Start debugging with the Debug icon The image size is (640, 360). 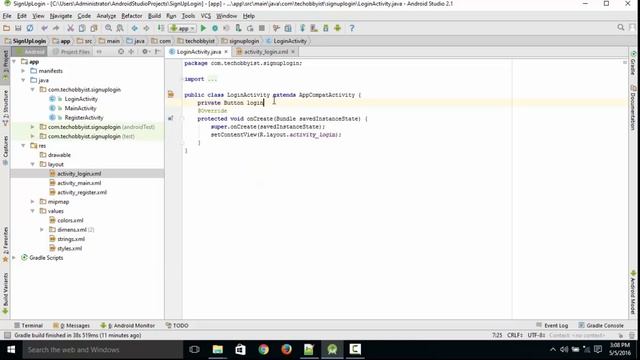click(215, 28)
